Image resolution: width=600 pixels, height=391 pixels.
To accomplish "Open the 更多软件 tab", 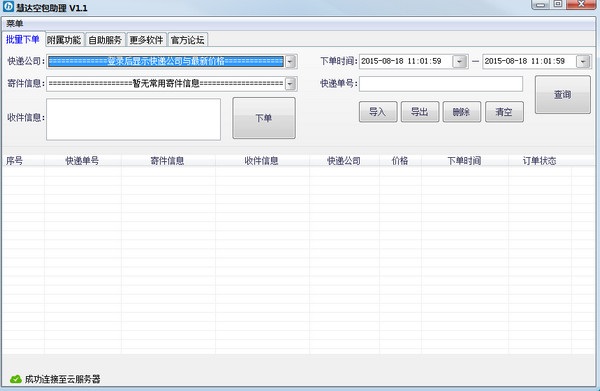I will point(146,40).
